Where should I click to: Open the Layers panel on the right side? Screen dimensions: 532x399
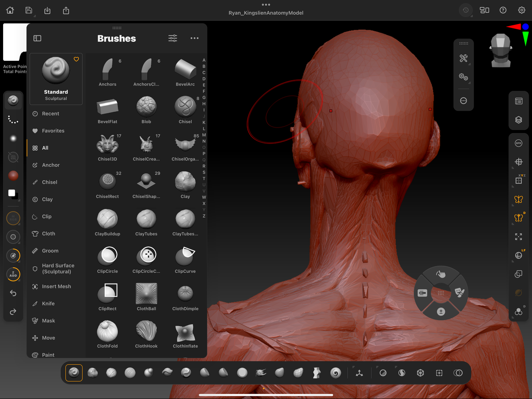[x=519, y=119]
